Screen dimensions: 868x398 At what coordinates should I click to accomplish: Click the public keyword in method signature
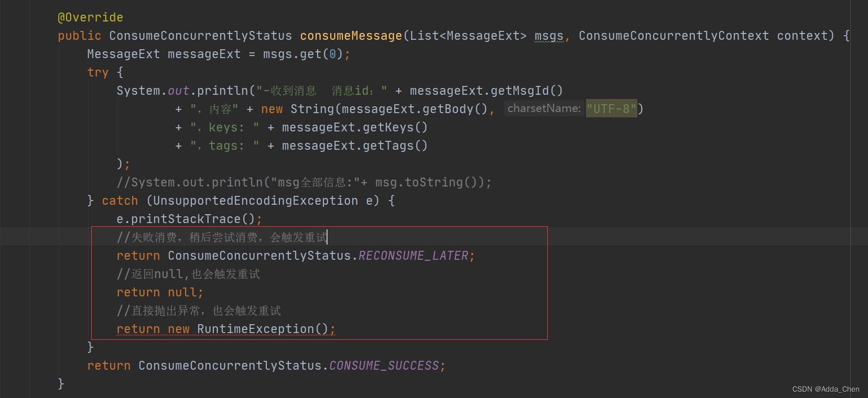(x=79, y=36)
